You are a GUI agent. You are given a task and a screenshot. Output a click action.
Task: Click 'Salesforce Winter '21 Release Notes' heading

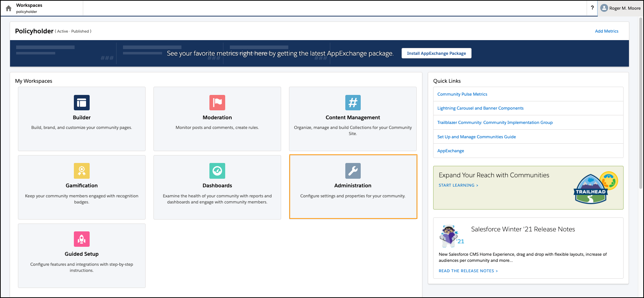(523, 229)
